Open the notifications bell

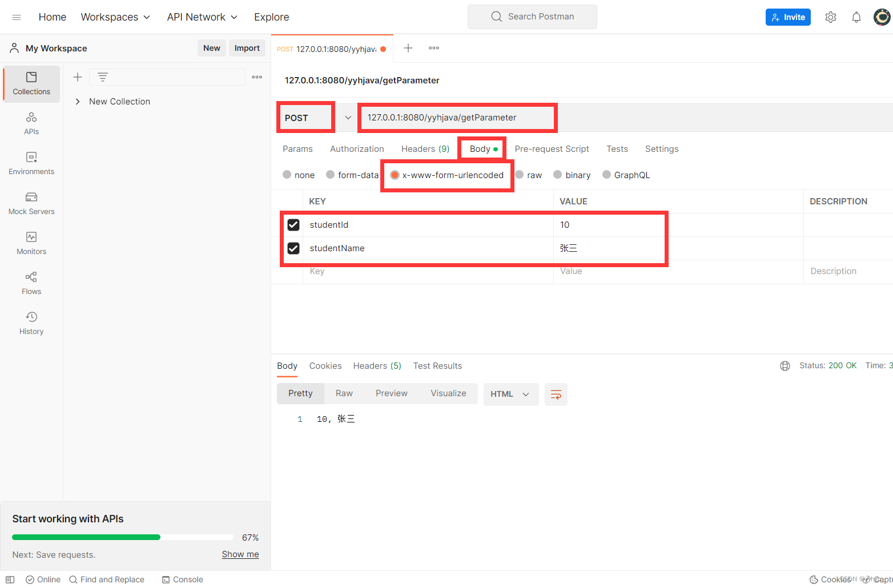[x=856, y=17]
